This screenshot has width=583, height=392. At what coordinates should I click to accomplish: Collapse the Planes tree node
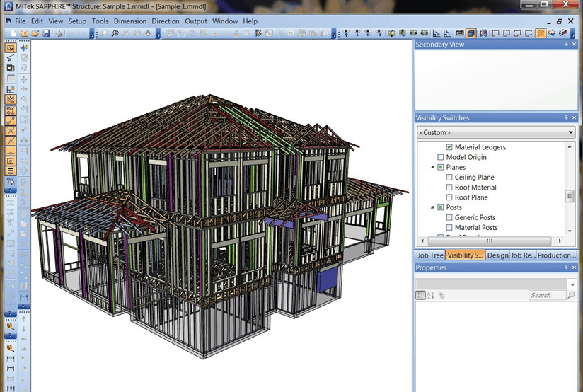432,168
